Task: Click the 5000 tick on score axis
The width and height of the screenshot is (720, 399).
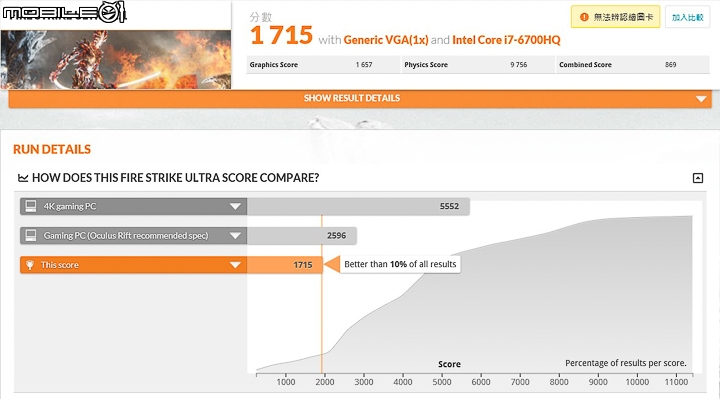Action: pos(442,382)
